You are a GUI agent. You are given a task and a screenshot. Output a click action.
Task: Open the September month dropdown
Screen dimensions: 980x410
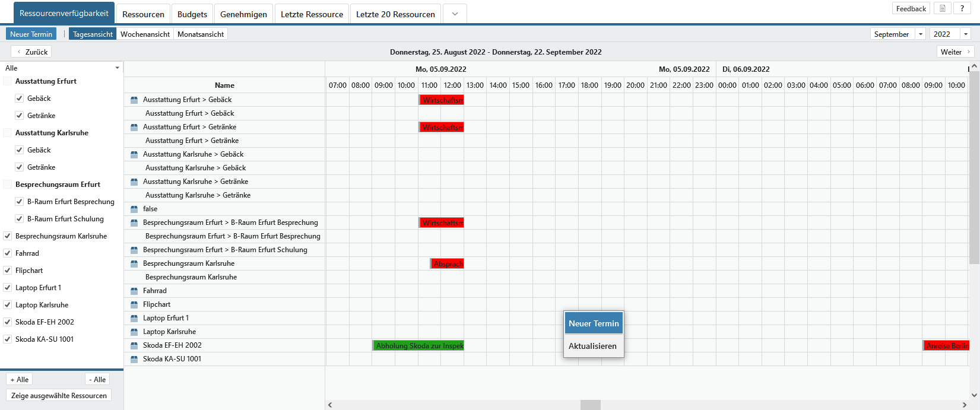pos(921,34)
